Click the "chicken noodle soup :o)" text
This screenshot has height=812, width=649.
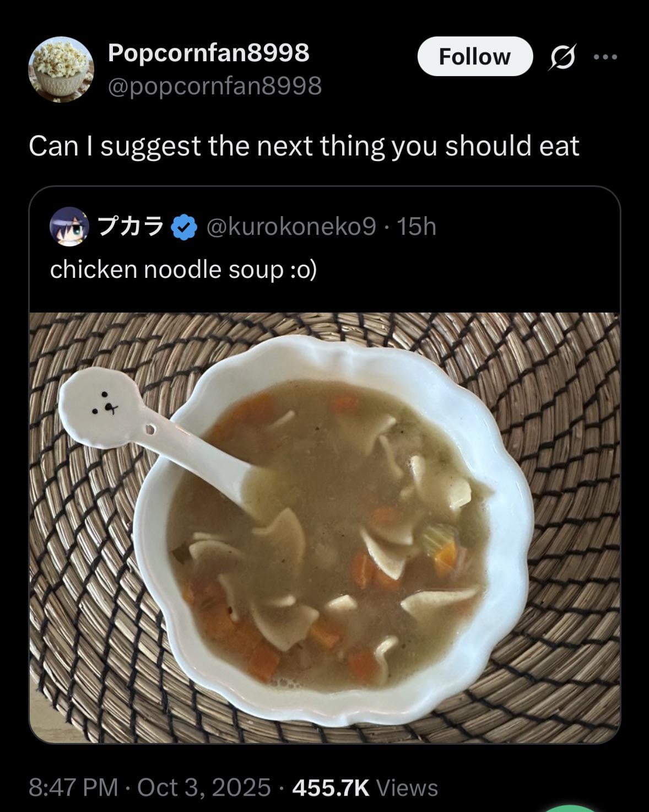(183, 270)
